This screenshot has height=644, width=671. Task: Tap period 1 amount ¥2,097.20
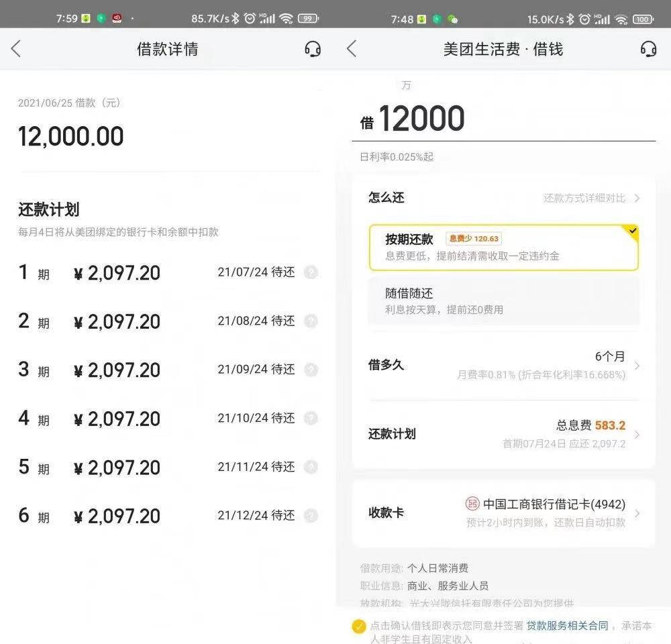(x=117, y=273)
